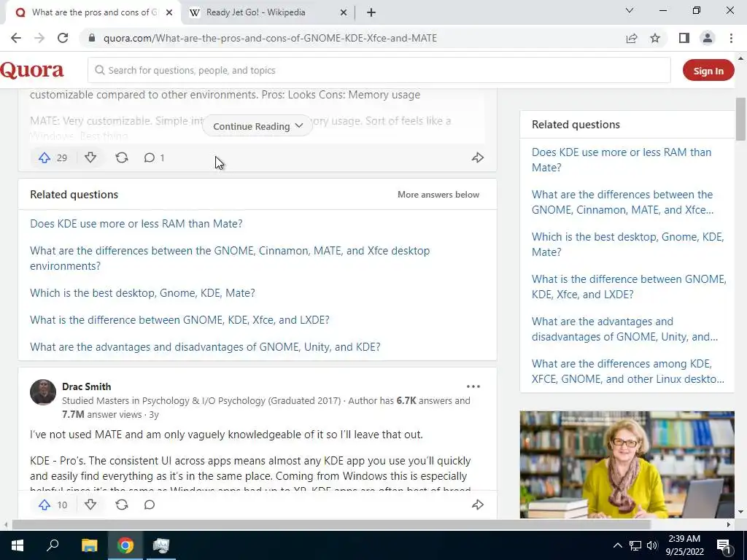Open sidebar link 'differences among KDE, XFCE, GNOME'

pos(628,371)
